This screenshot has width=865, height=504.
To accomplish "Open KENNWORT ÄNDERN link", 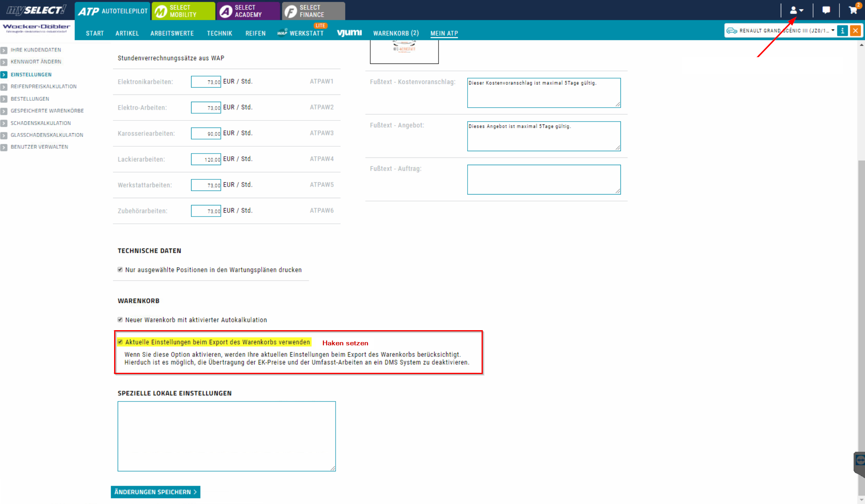I will point(36,62).
